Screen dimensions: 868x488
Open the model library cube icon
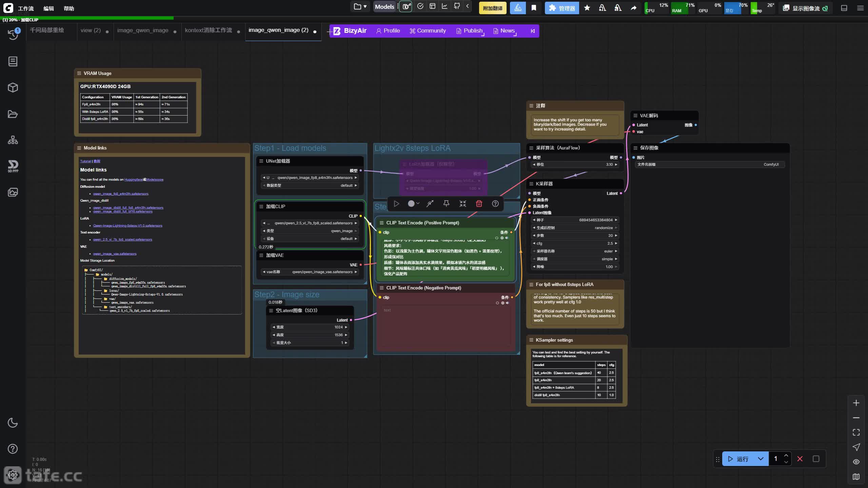pyautogui.click(x=13, y=87)
